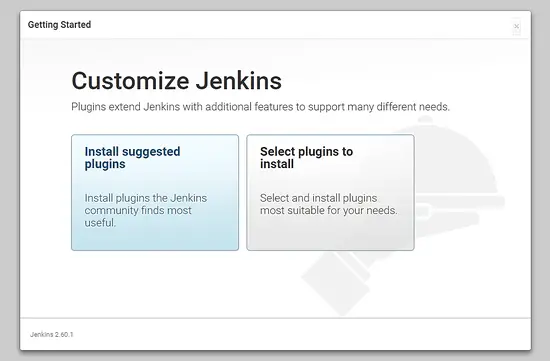Viewport: 550px width, 361px height.
Task: Choose the Install suggested plugins option
Action: point(155,192)
